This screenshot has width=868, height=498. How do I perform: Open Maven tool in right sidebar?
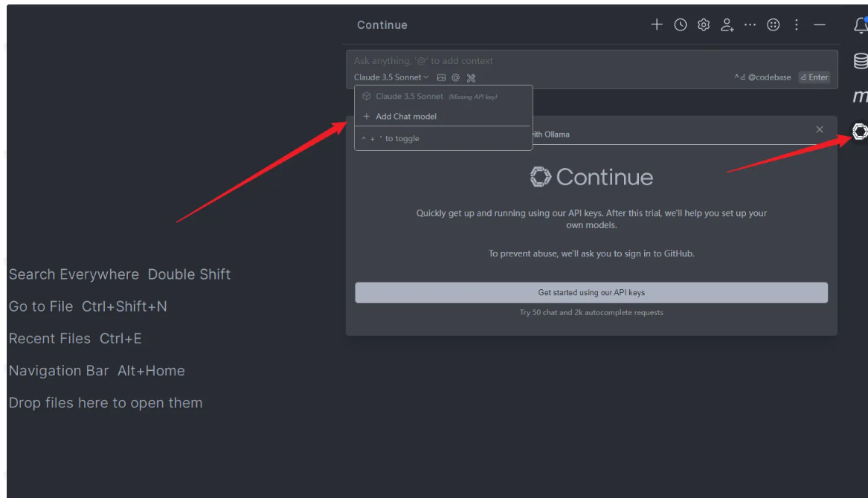click(861, 97)
